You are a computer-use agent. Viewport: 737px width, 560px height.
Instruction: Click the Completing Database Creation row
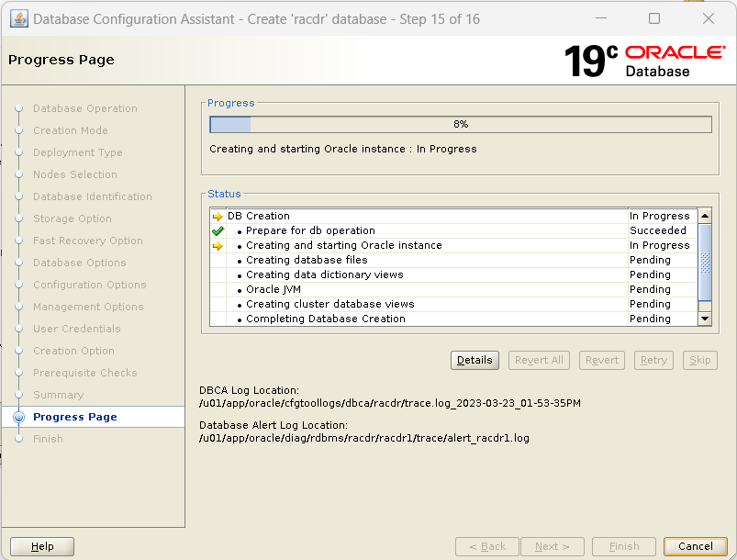coord(453,319)
